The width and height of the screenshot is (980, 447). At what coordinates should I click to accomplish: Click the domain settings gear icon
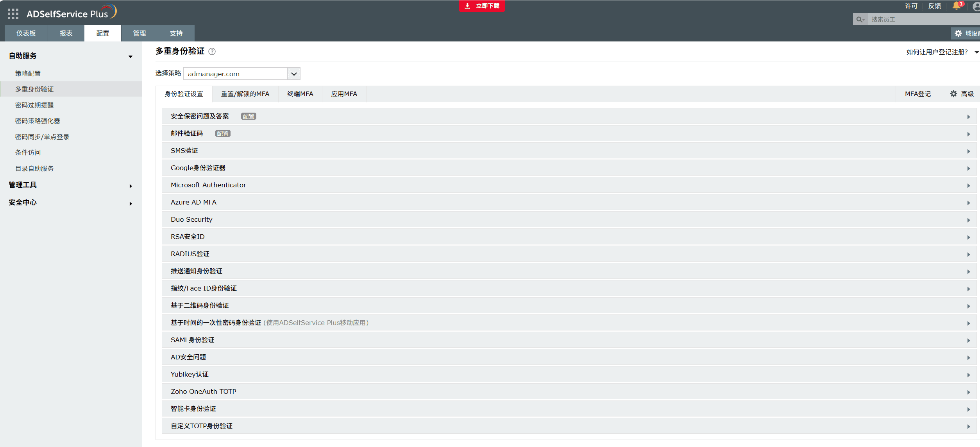click(x=958, y=33)
